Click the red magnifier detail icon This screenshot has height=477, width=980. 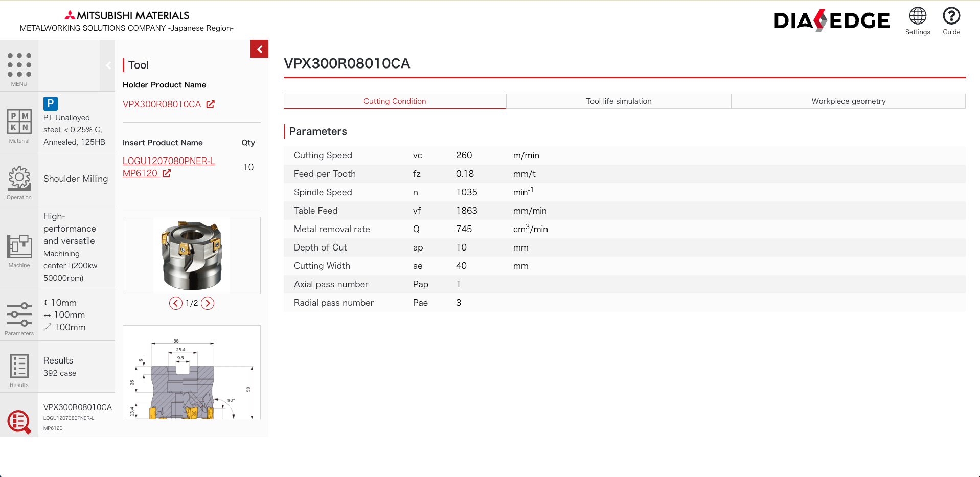pyautogui.click(x=19, y=422)
